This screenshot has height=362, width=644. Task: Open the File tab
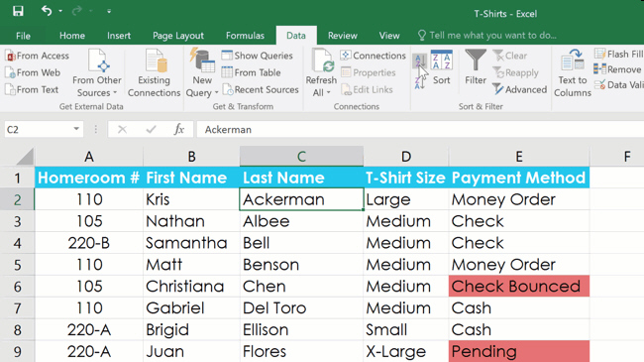(23, 36)
